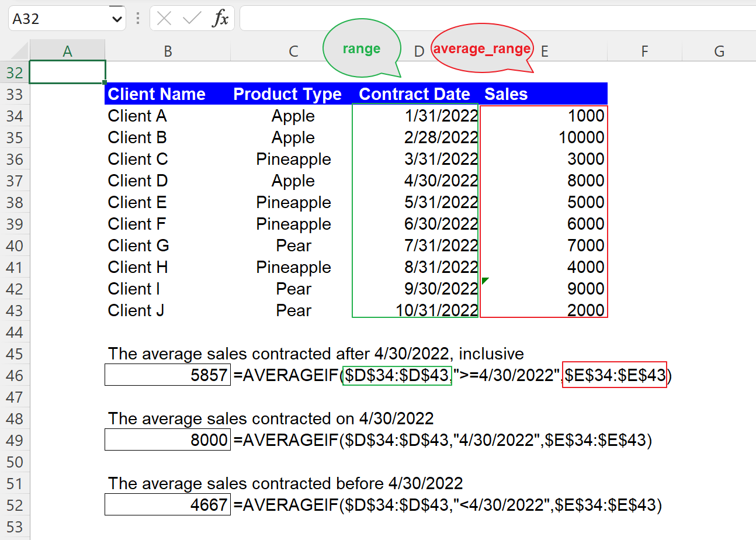Screen dimensions: 756x540
Task: Click the date cell 10/31/2022
Action: coord(418,310)
